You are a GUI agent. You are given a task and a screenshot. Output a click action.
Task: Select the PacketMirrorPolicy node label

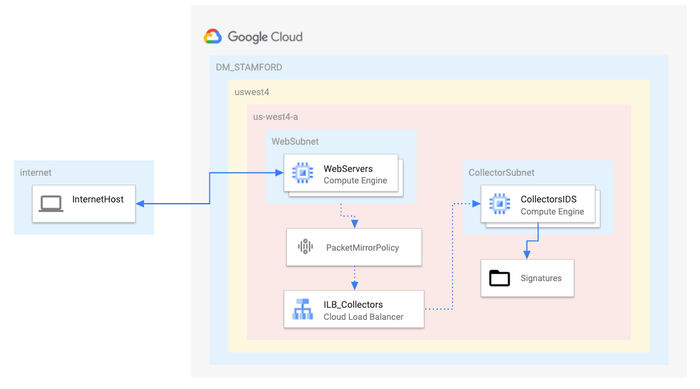click(x=362, y=248)
